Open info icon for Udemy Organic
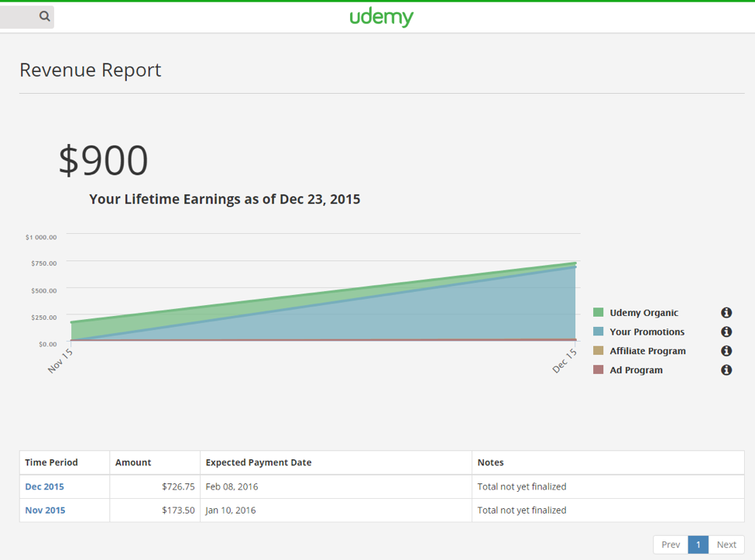The image size is (755, 560). 726,313
